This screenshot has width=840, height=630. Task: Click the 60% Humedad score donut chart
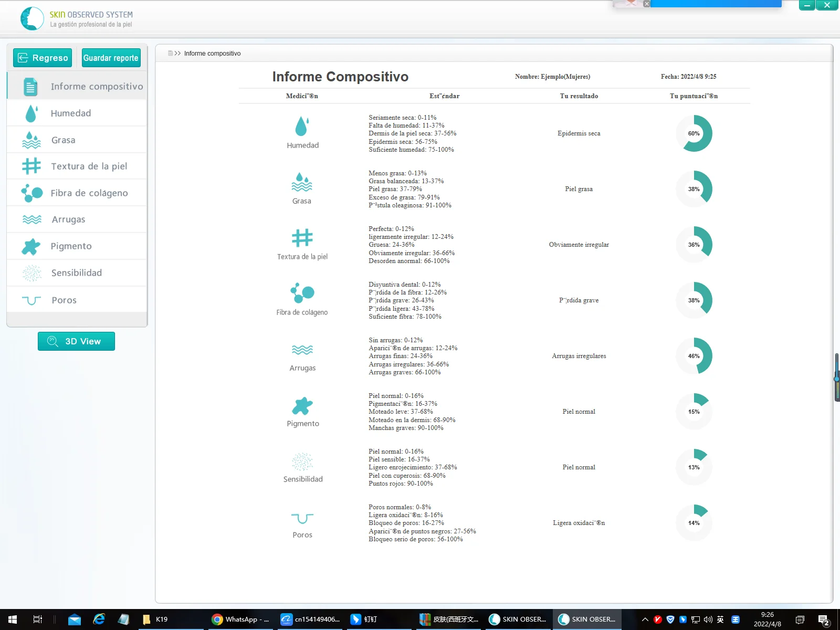point(694,133)
